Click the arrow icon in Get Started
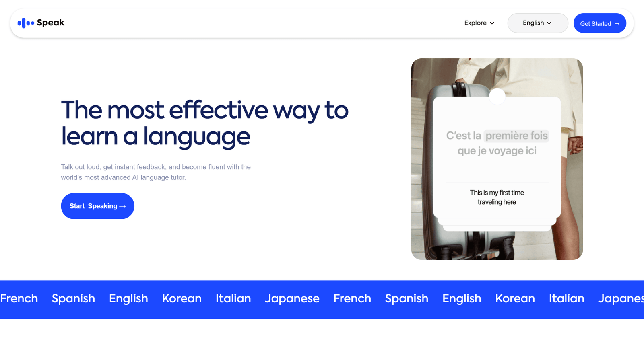 coord(617,24)
